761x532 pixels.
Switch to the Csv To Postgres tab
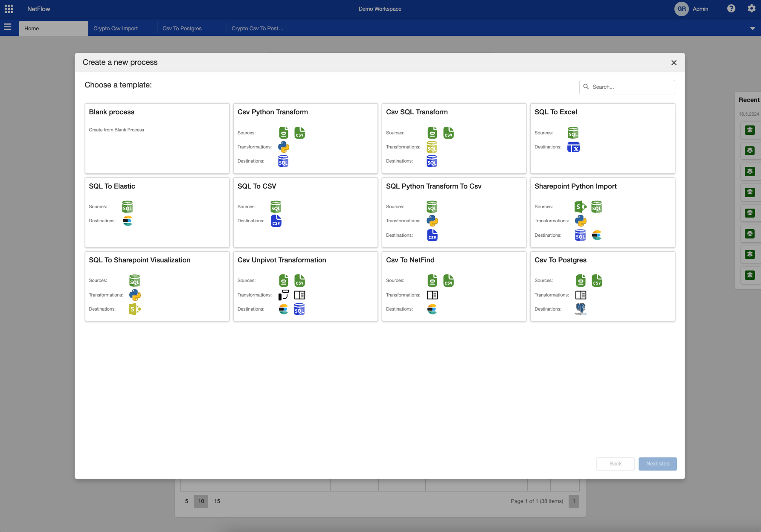point(182,29)
